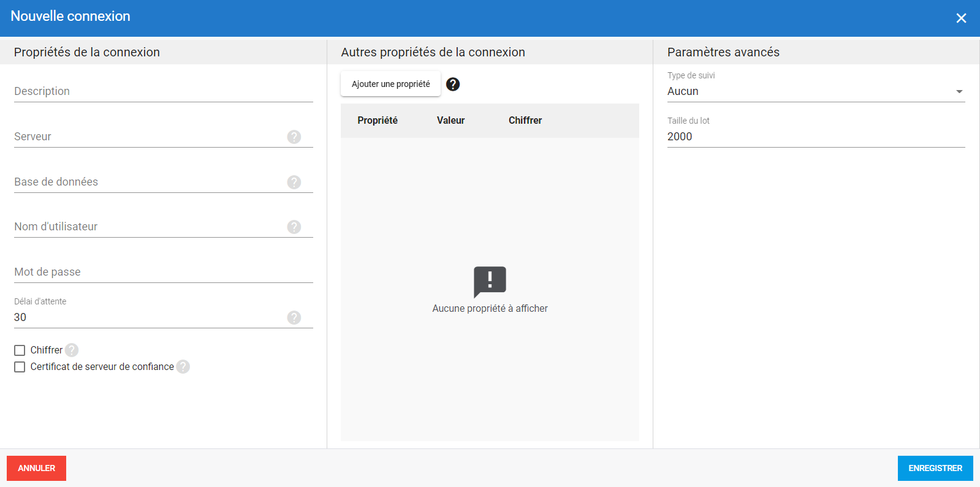Click the Valeur column header
980x487 pixels.
[x=450, y=120]
